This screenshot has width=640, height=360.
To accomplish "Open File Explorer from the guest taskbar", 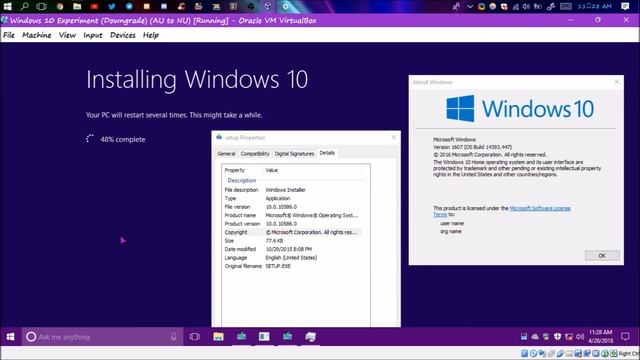I will pos(218,337).
